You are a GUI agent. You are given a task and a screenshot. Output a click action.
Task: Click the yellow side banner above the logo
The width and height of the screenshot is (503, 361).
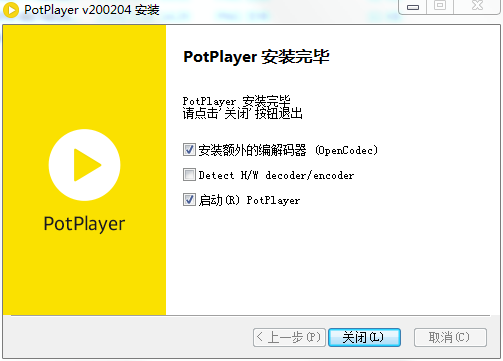tap(84, 77)
